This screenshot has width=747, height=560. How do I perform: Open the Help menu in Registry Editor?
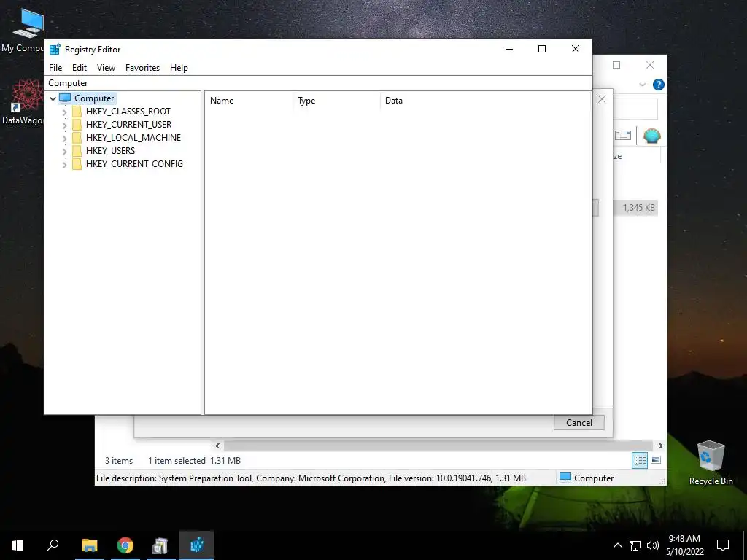coord(179,68)
